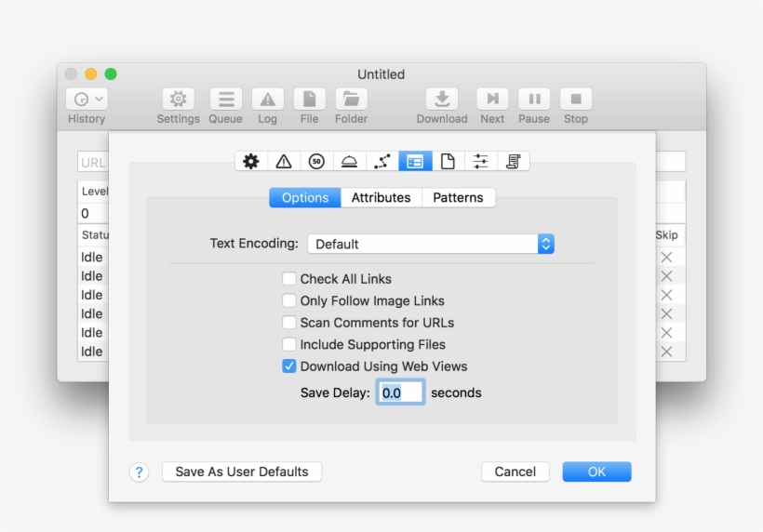Click the Cancel button
Image resolution: width=763 pixels, height=532 pixels.
515,472
